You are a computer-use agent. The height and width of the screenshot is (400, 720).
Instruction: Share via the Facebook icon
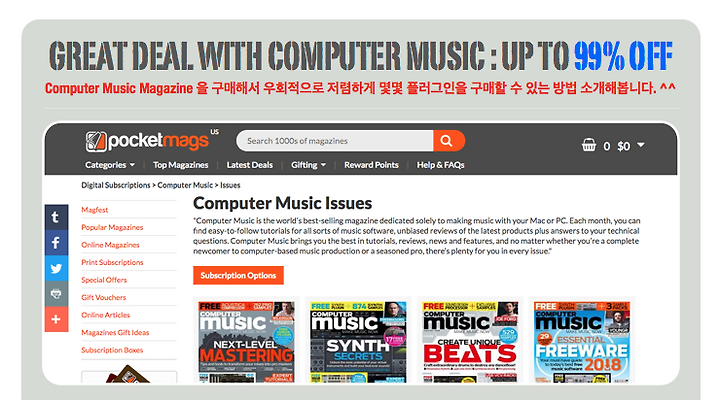56,242
